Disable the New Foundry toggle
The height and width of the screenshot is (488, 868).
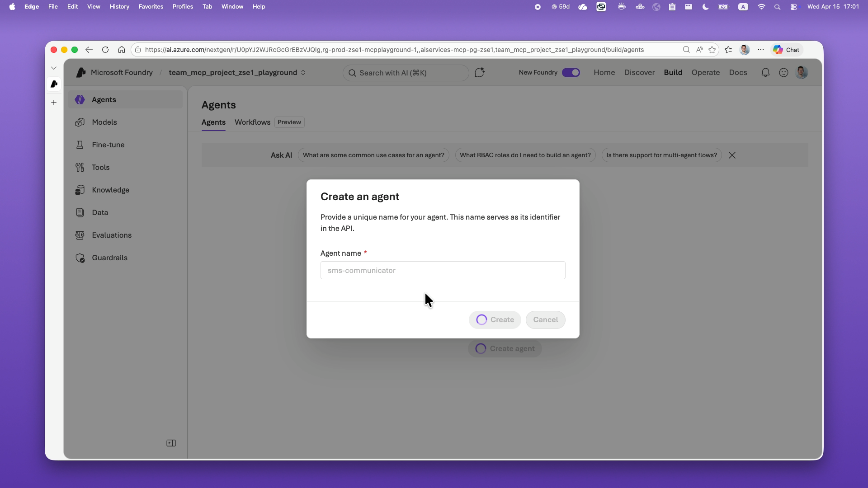click(571, 72)
